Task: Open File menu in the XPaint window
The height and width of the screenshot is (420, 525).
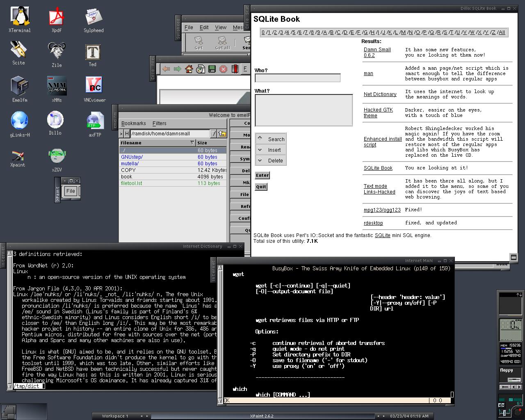Action: coord(71,191)
